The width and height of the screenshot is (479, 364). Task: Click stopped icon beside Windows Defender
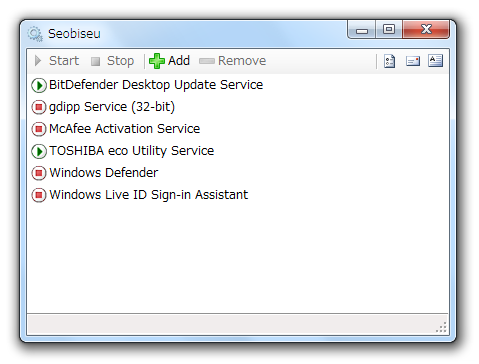39,173
